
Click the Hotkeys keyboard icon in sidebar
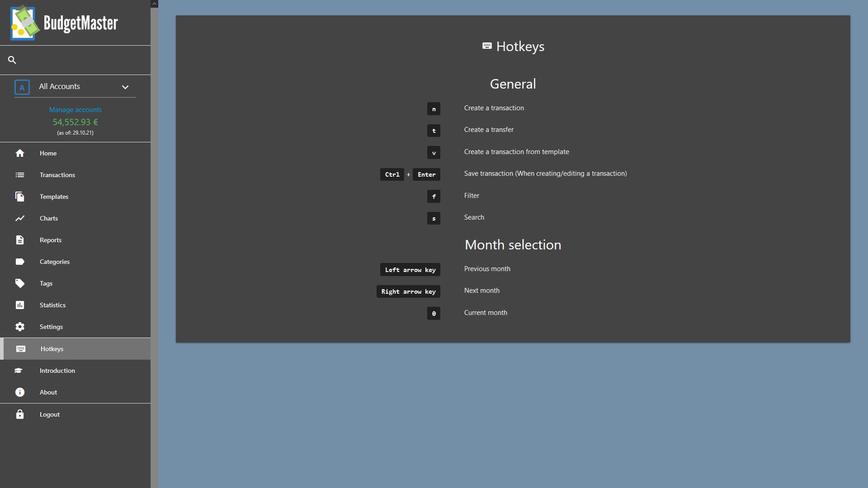pyautogui.click(x=21, y=349)
